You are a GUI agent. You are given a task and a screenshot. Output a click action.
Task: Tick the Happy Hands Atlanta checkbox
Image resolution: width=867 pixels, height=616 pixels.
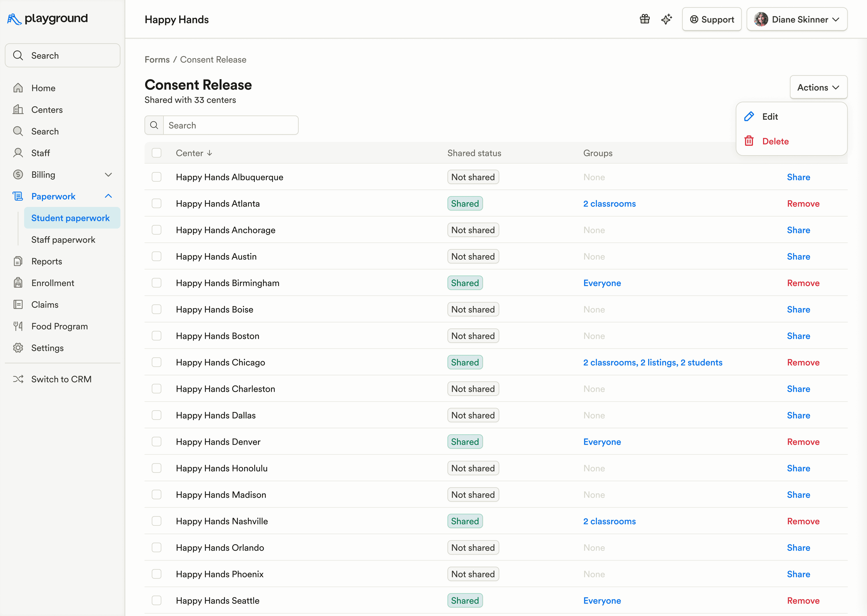click(x=156, y=204)
